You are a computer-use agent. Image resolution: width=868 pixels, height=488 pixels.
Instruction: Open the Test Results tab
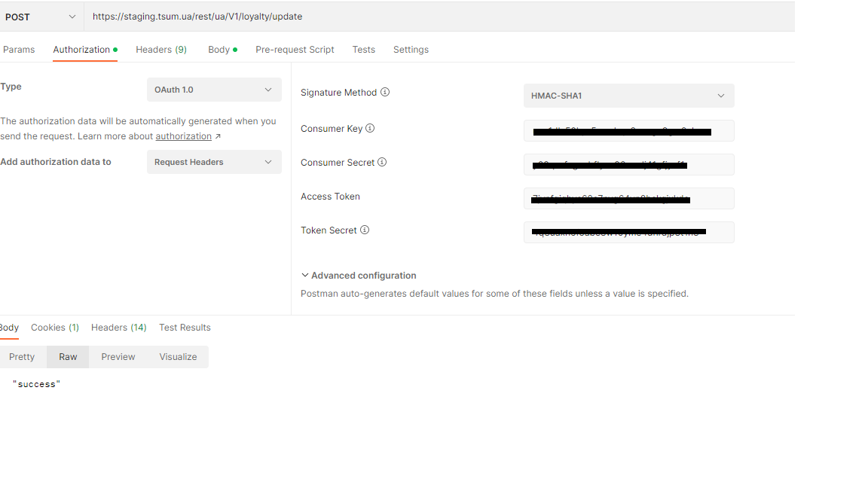pos(185,328)
